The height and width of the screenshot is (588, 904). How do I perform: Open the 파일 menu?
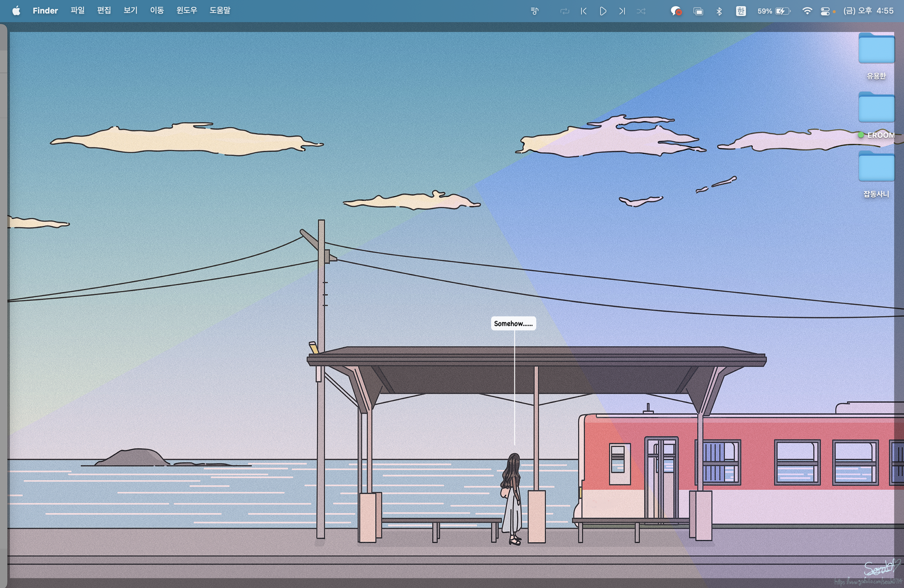click(x=77, y=11)
